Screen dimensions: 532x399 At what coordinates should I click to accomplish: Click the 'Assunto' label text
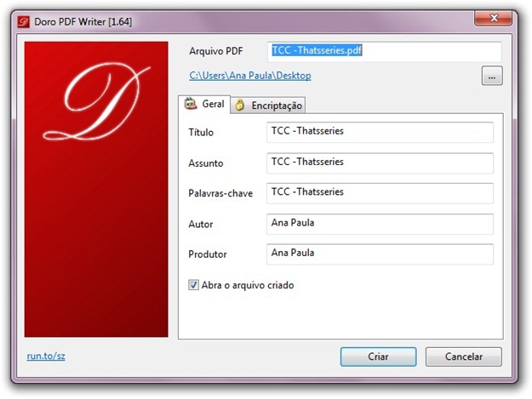(x=206, y=163)
